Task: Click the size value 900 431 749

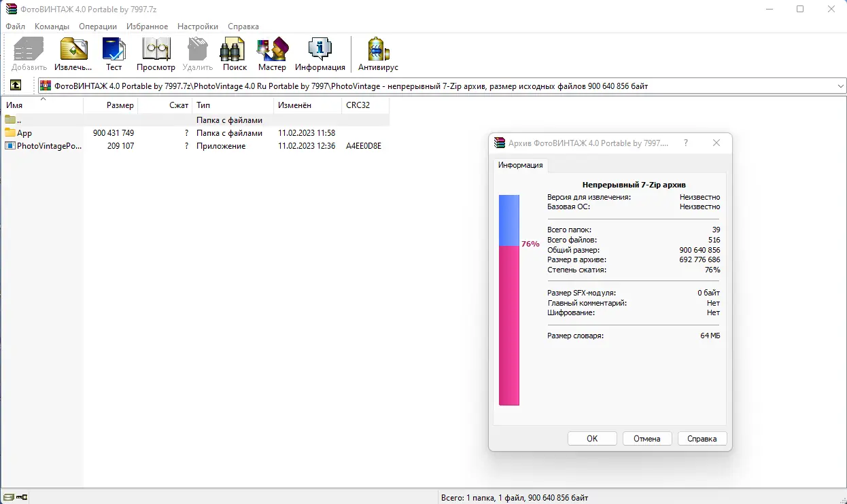Action: click(114, 133)
